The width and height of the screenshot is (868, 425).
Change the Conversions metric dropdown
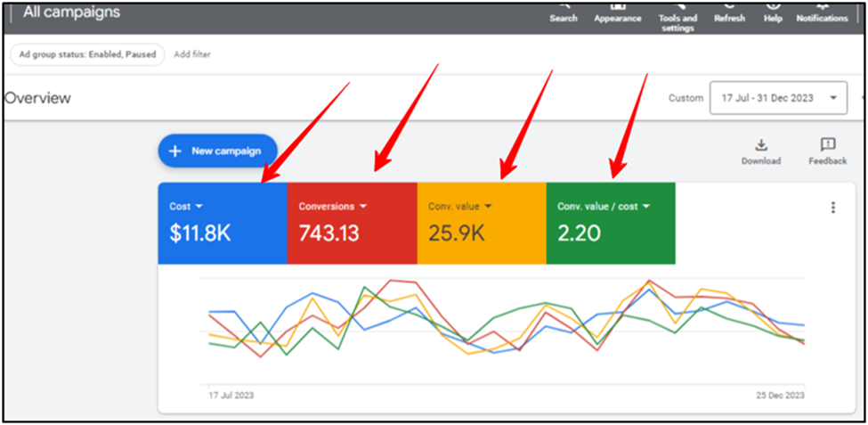333,206
